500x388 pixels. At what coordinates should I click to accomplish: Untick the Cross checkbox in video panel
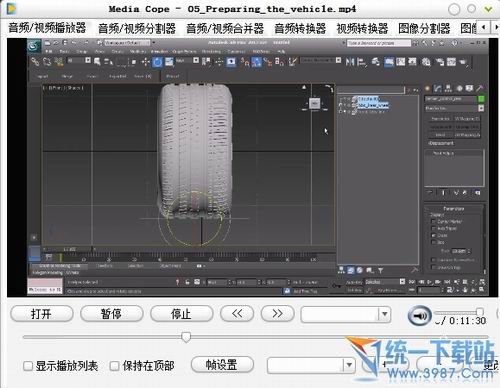433,235
